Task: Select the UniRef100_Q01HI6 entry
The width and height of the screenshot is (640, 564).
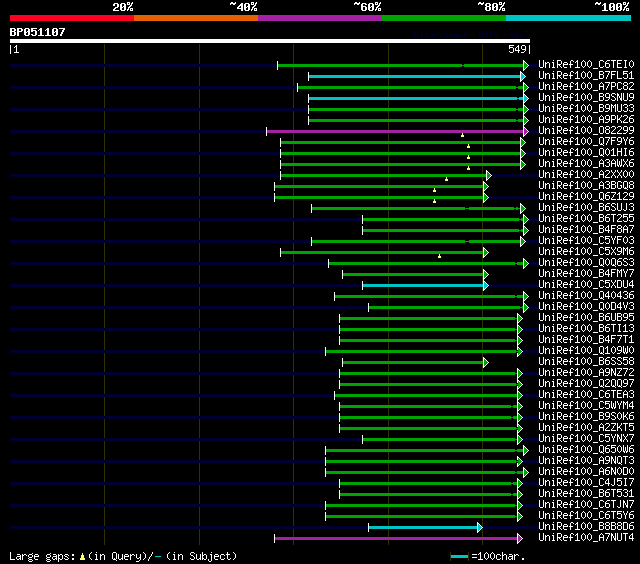Action: pyautogui.click(x=586, y=153)
